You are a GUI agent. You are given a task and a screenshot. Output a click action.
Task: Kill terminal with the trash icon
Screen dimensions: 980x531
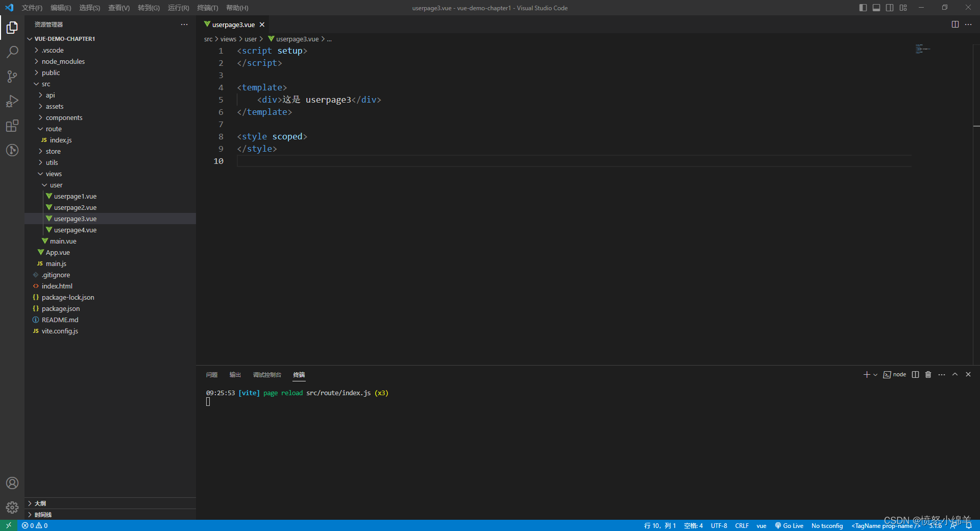click(928, 375)
